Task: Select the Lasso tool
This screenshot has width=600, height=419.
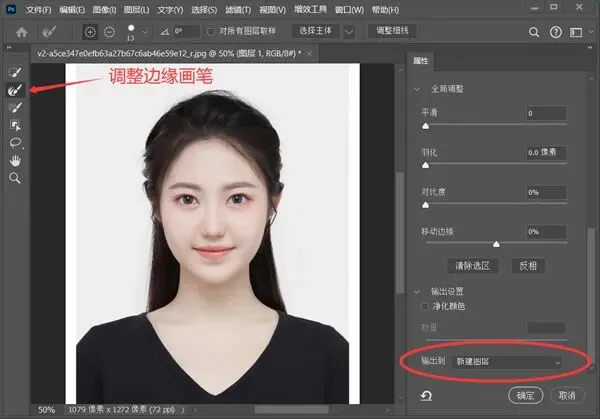Action: coord(15,143)
